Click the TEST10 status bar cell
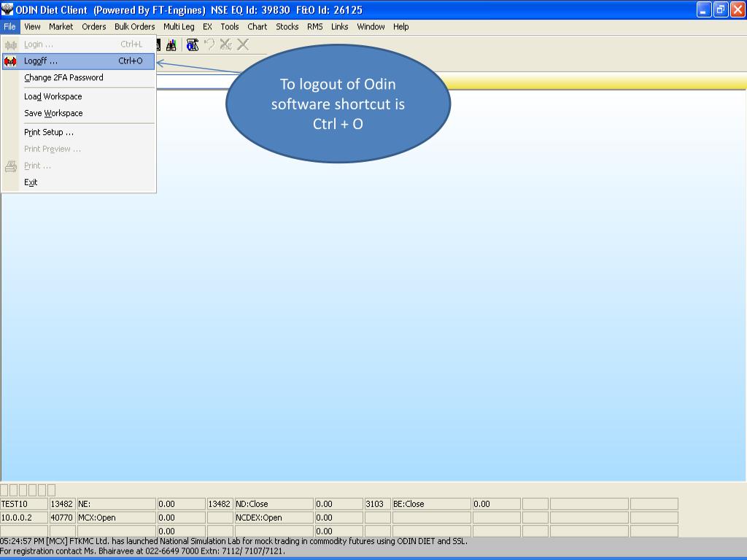 pyautogui.click(x=24, y=504)
